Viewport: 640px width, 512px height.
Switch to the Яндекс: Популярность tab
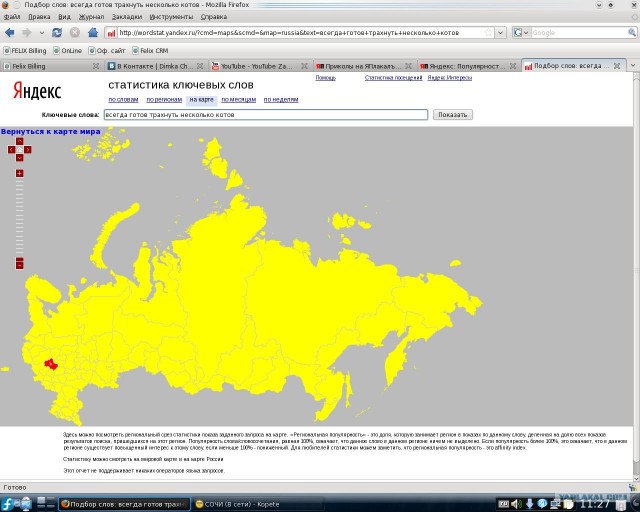(x=463, y=66)
